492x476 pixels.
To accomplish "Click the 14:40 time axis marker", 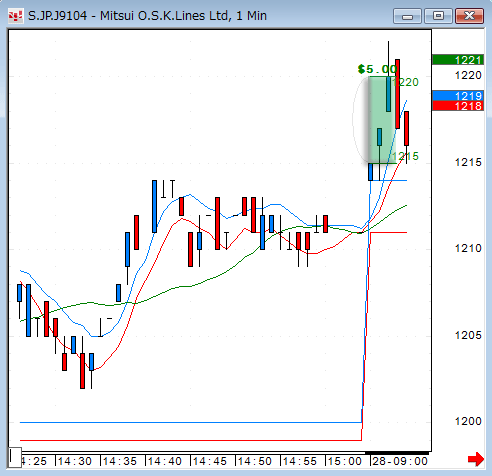I will (x=165, y=461).
